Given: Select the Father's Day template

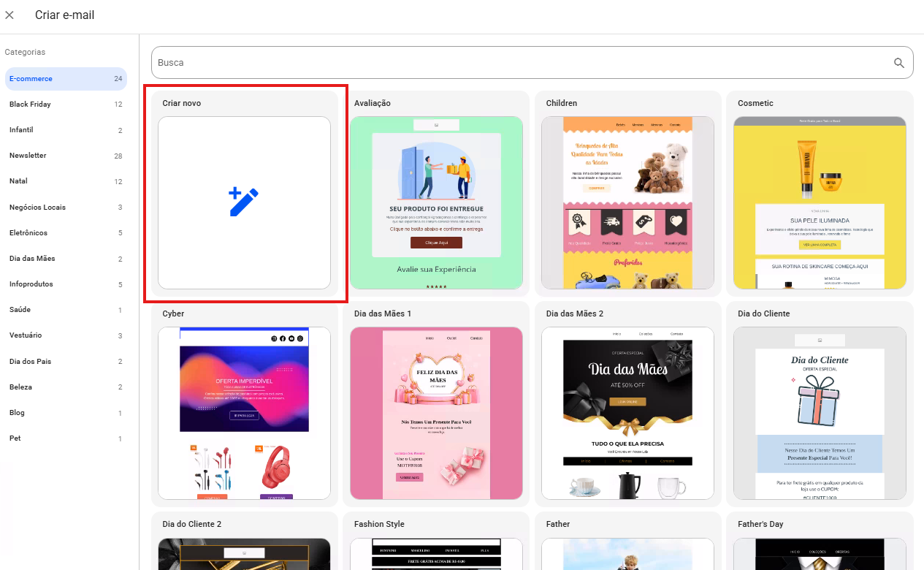Looking at the screenshot, I should 820,554.
